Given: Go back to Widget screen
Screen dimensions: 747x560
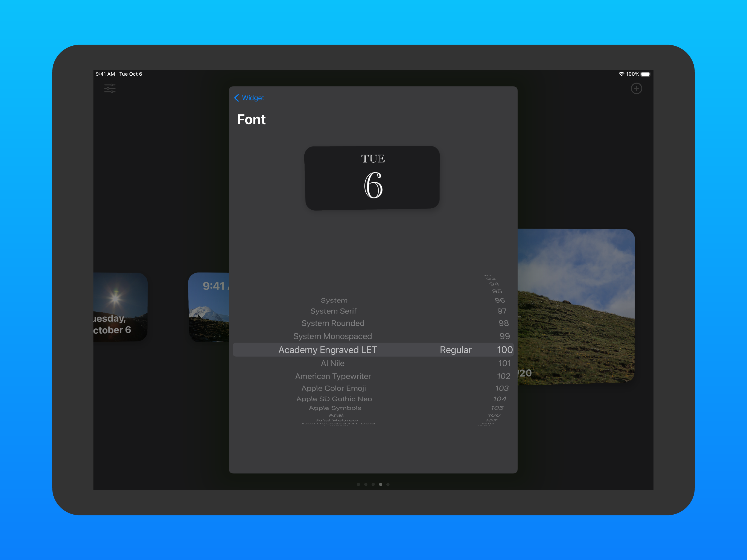Looking at the screenshot, I should pyautogui.click(x=253, y=98).
